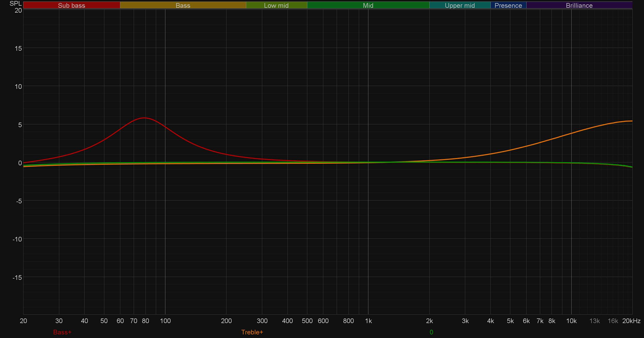Select the Mid band header
Viewport: 644px width, 338px height.
368,5
